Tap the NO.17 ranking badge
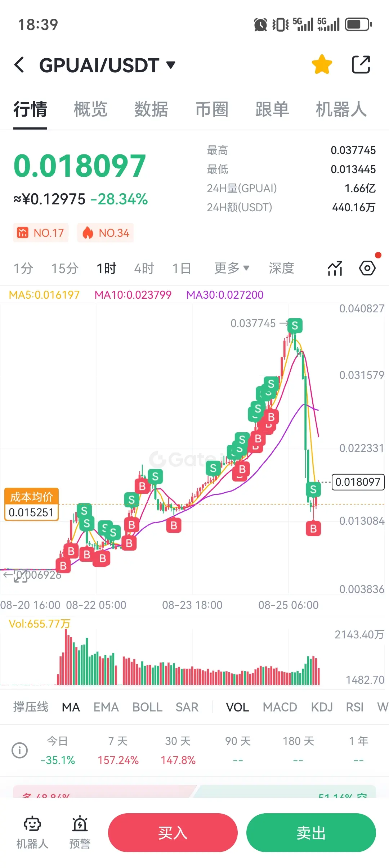The height and width of the screenshot is (868, 389). (x=41, y=233)
